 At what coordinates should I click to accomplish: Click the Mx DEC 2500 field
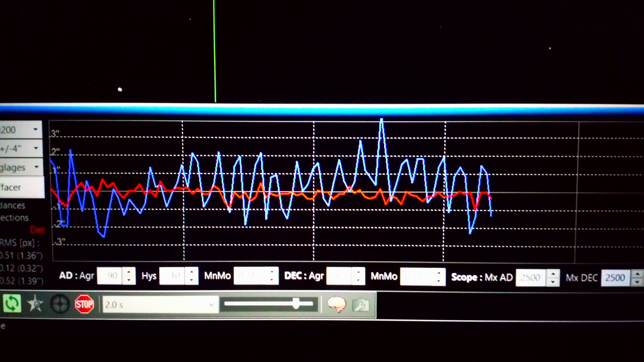coord(615,278)
